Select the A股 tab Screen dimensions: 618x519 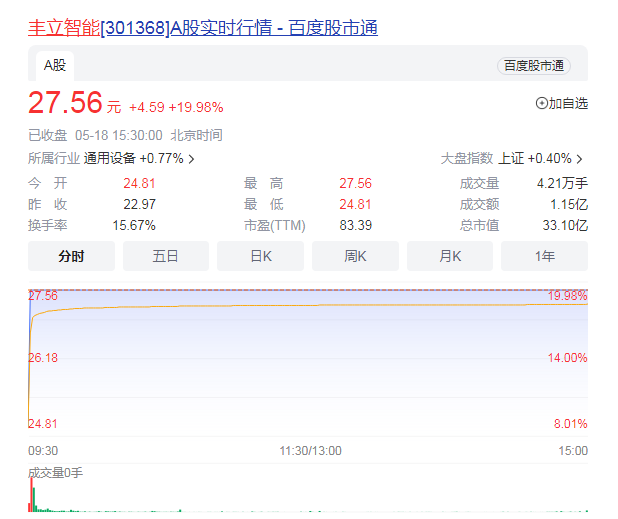[x=53, y=65]
